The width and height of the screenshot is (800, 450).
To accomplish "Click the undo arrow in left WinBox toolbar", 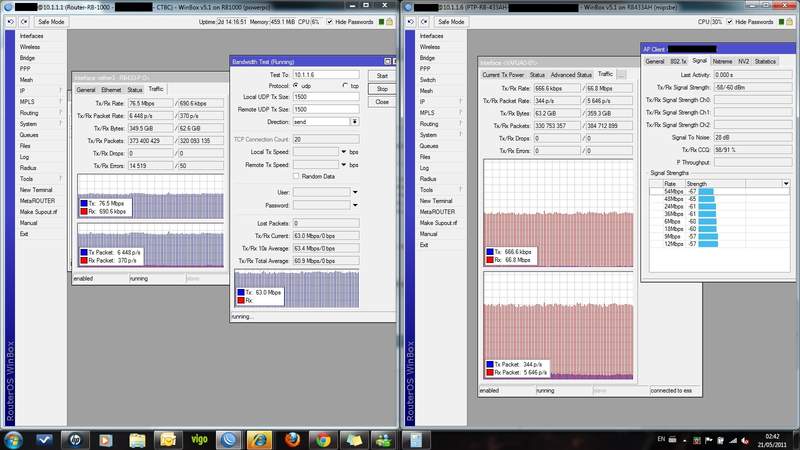I will pos(11,22).
